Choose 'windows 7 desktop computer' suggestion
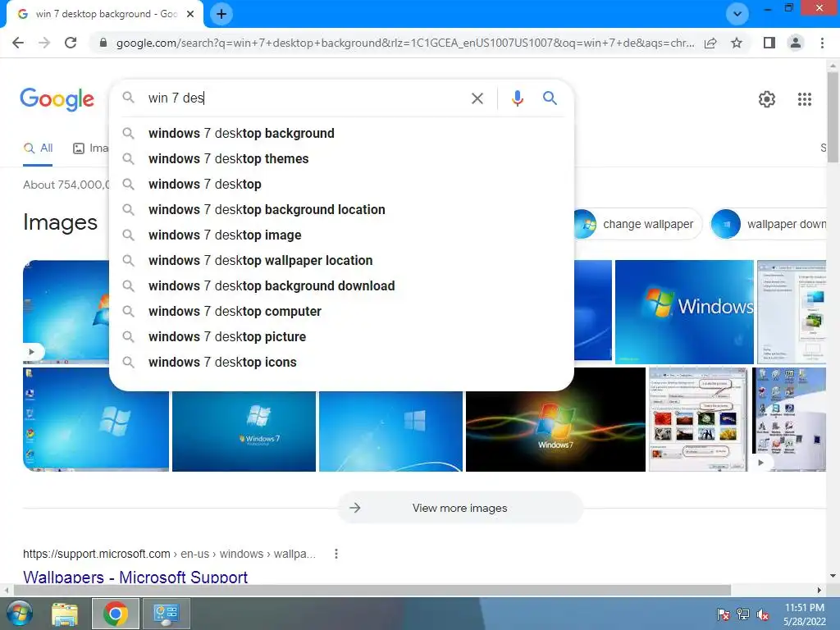This screenshot has height=630, width=840. pos(341,311)
